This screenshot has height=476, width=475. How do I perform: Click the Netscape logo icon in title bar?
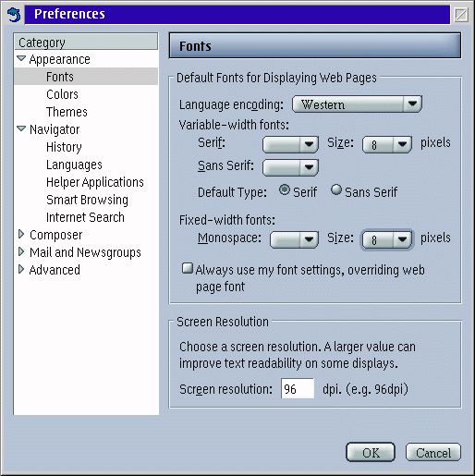coord(14,15)
